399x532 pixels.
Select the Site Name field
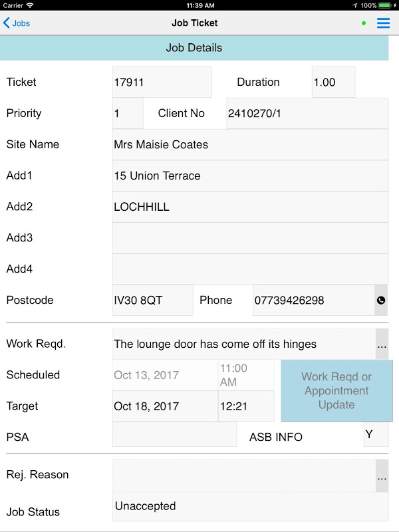(x=250, y=145)
